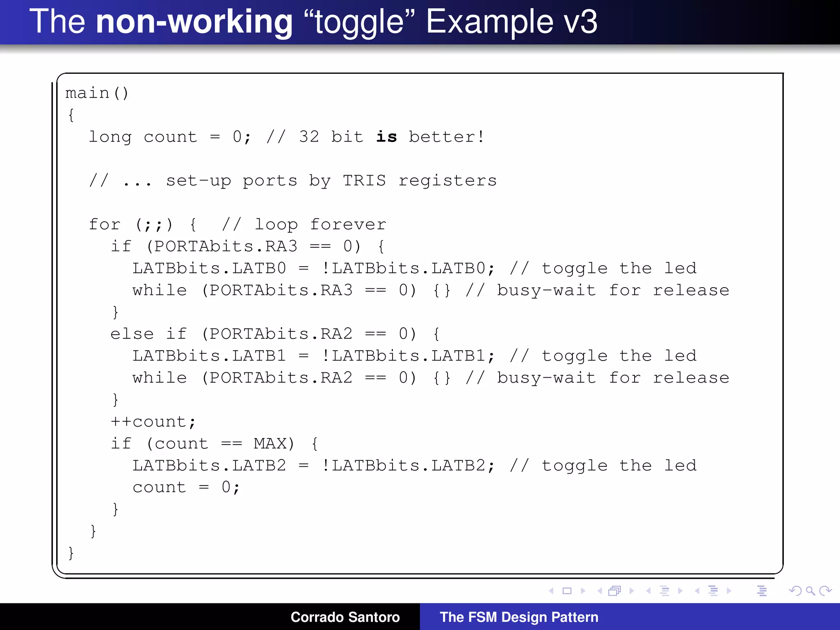The width and height of the screenshot is (840, 630).
Task: Click the standalone lines icon without arrows
Action: coord(762,591)
